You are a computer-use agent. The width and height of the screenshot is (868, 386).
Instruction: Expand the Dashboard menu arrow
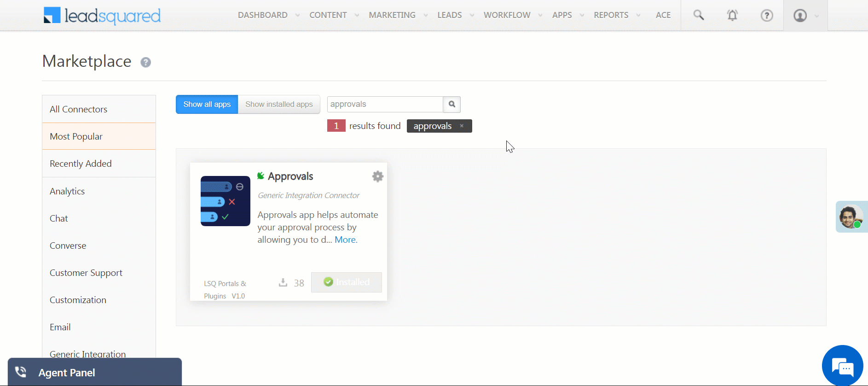(x=298, y=15)
